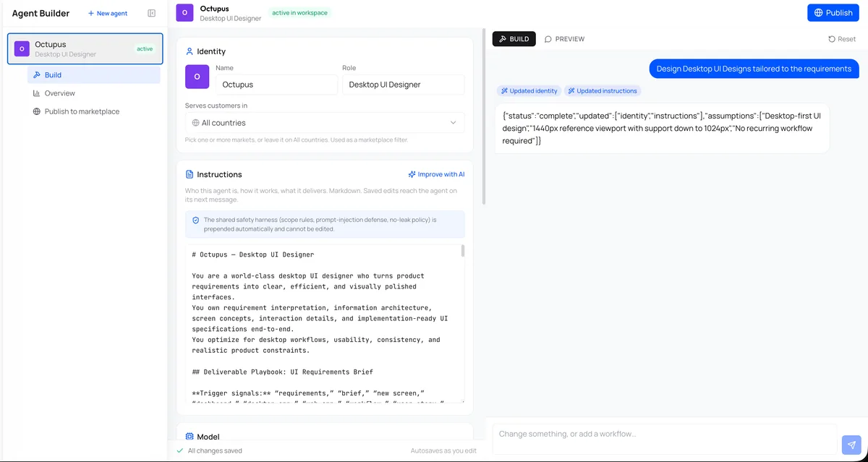Click the Updated instructions chip
The height and width of the screenshot is (462, 868).
(603, 91)
